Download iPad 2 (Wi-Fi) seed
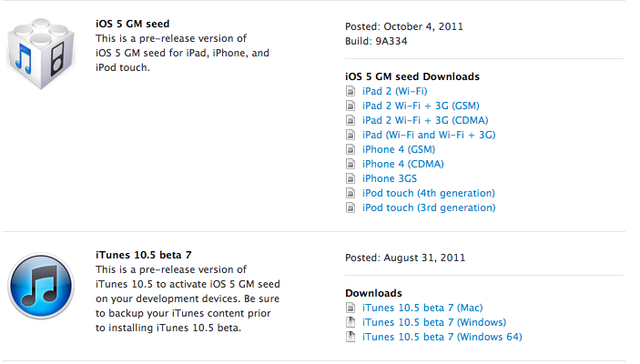The width and height of the screenshot is (640, 364). tap(395, 91)
